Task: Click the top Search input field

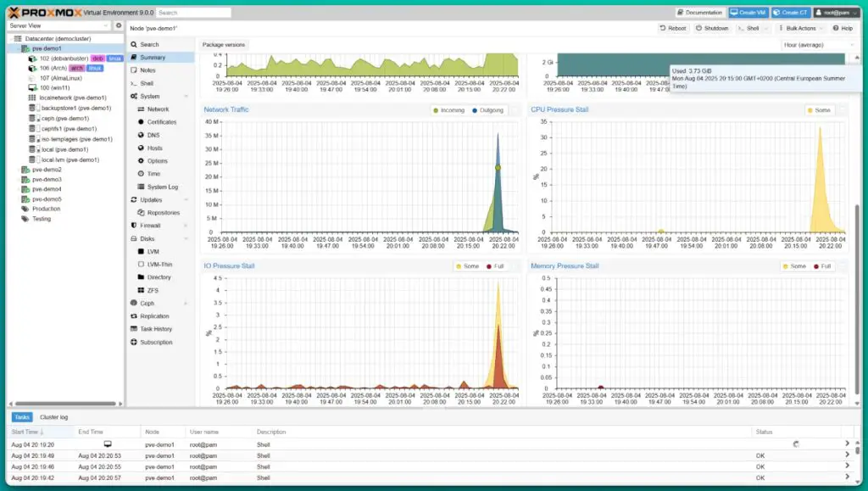Action: pos(192,13)
